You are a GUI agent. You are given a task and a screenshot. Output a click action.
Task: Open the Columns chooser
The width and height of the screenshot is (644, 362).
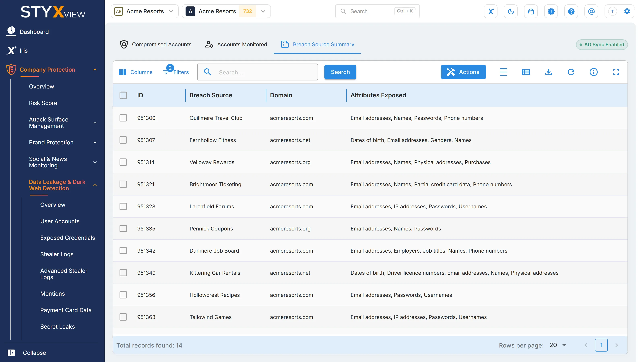point(135,72)
